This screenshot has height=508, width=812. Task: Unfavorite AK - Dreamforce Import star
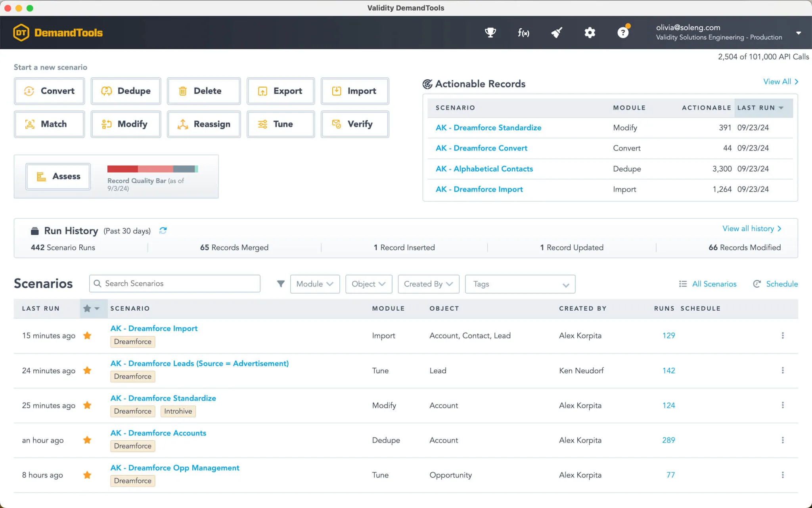coord(87,336)
